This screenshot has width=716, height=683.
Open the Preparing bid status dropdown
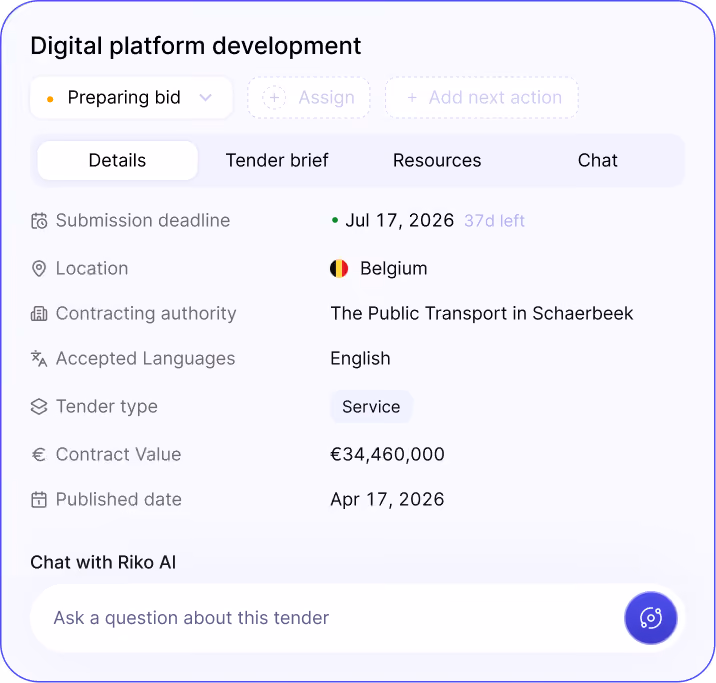(x=131, y=97)
